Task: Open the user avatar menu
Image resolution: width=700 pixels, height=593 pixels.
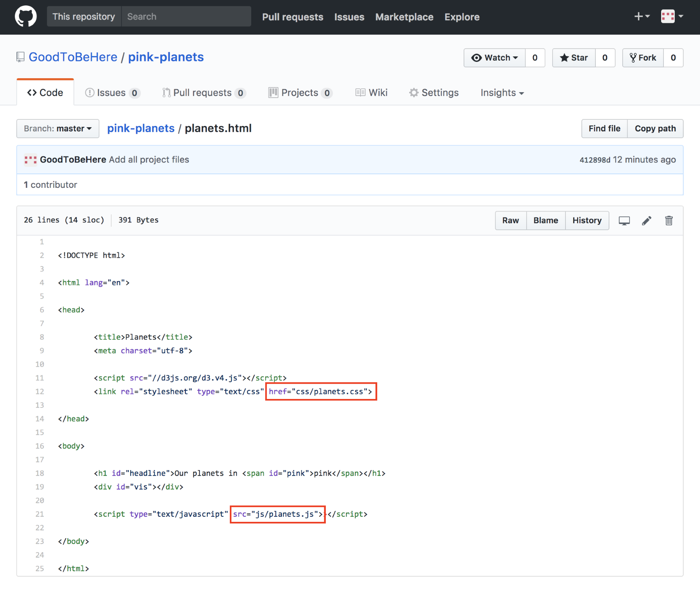Action: [672, 16]
